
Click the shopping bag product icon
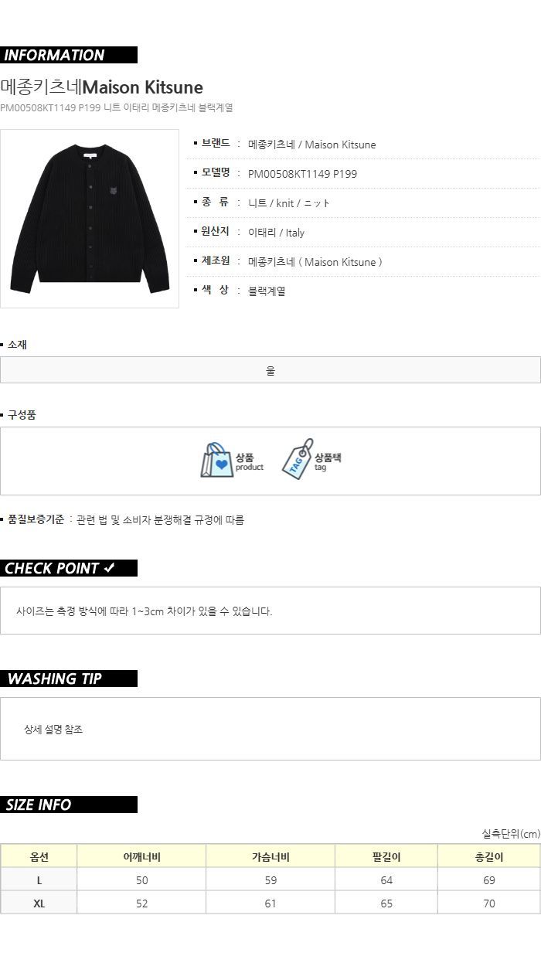coord(216,461)
